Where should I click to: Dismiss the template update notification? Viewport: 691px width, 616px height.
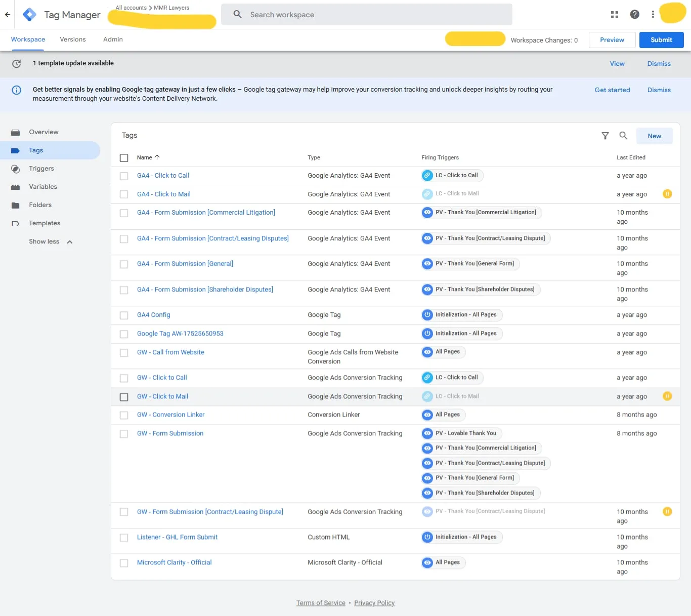(x=659, y=64)
